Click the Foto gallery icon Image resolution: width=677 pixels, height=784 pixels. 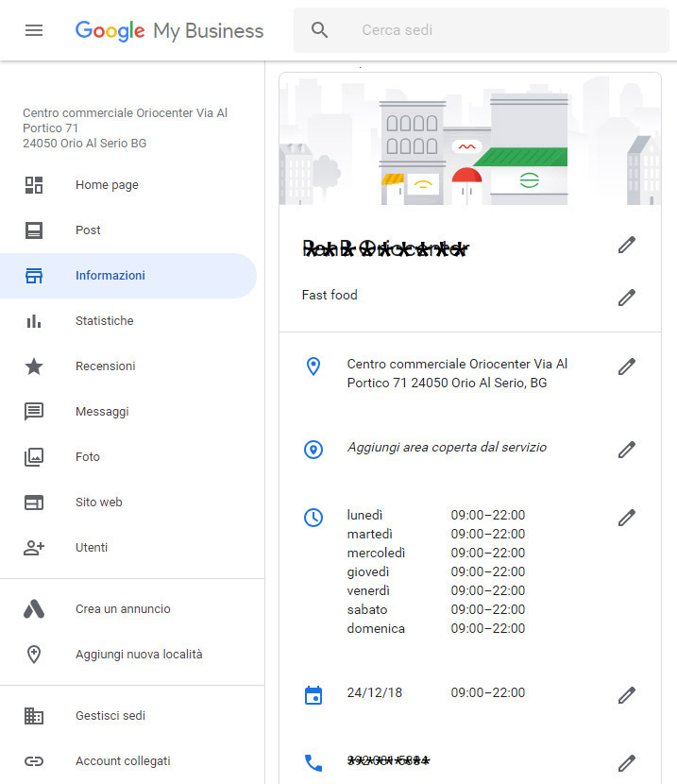click(x=34, y=457)
